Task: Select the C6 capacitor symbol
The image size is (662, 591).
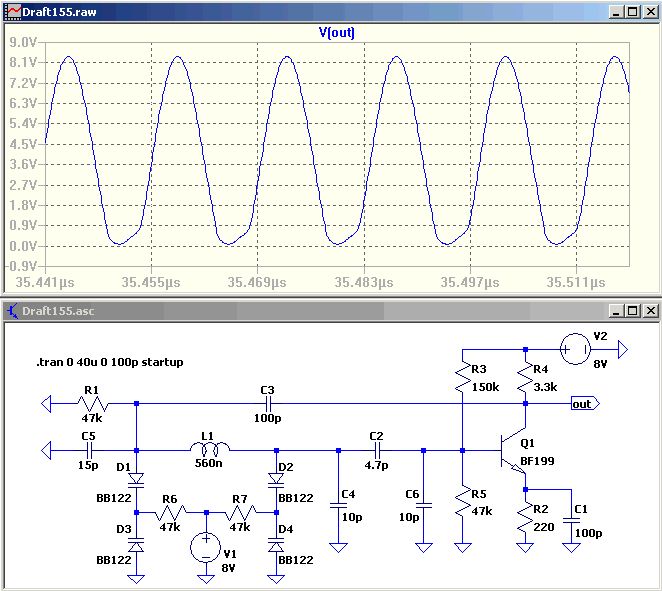Action: tap(424, 505)
